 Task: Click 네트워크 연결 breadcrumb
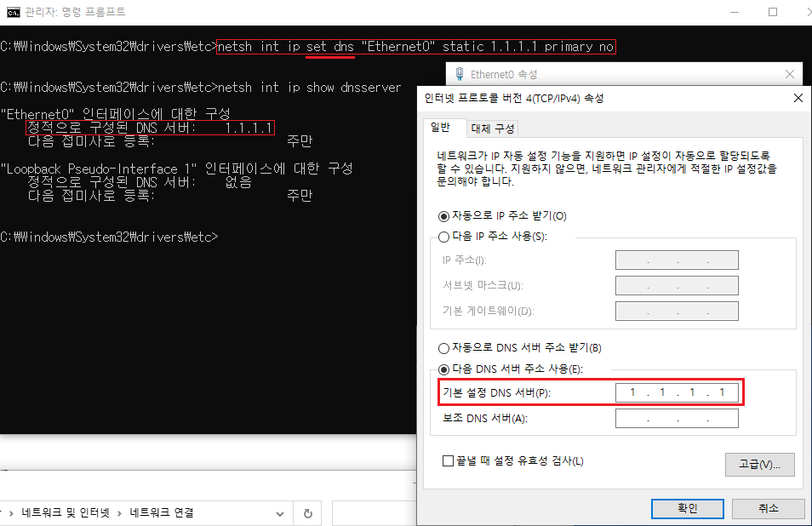(x=161, y=512)
